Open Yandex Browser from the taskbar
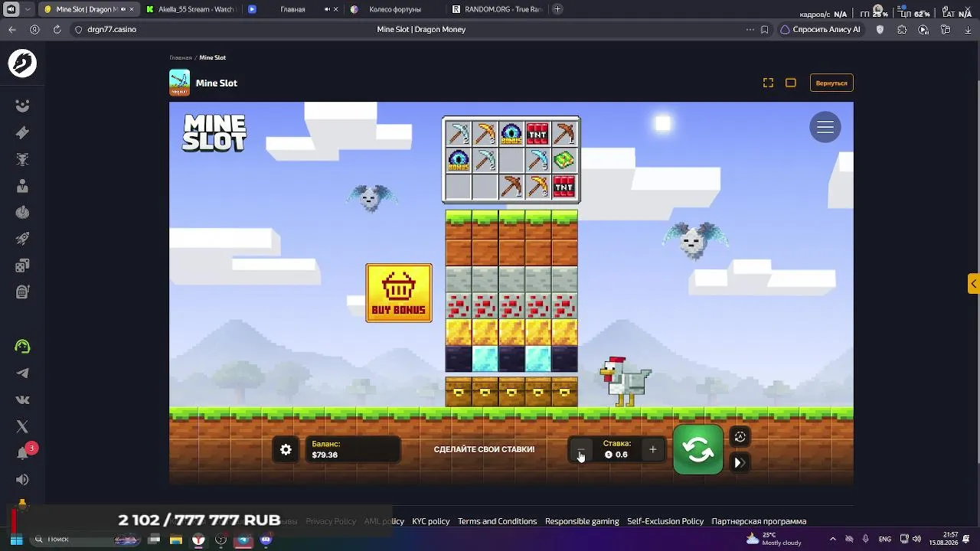 point(198,540)
